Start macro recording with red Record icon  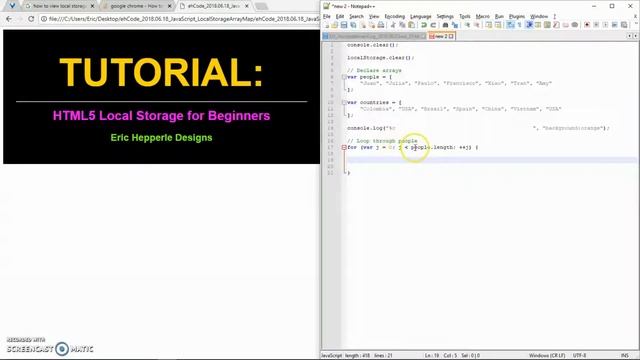[586, 25]
